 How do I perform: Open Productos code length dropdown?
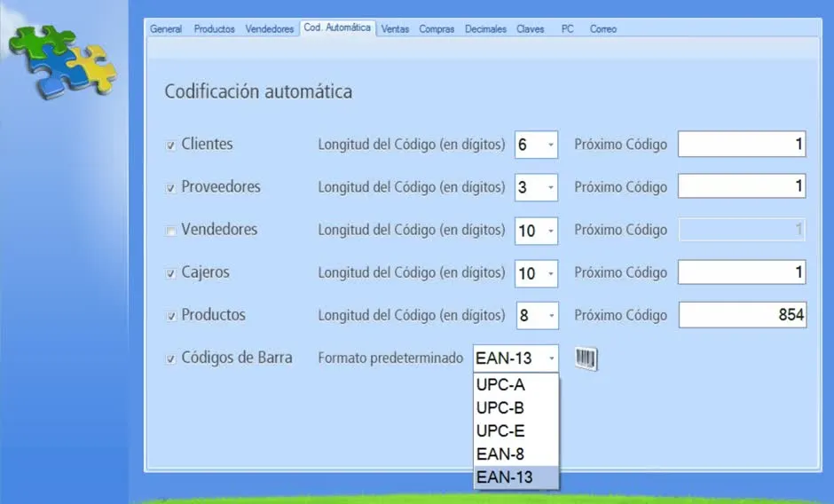tap(552, 316)
